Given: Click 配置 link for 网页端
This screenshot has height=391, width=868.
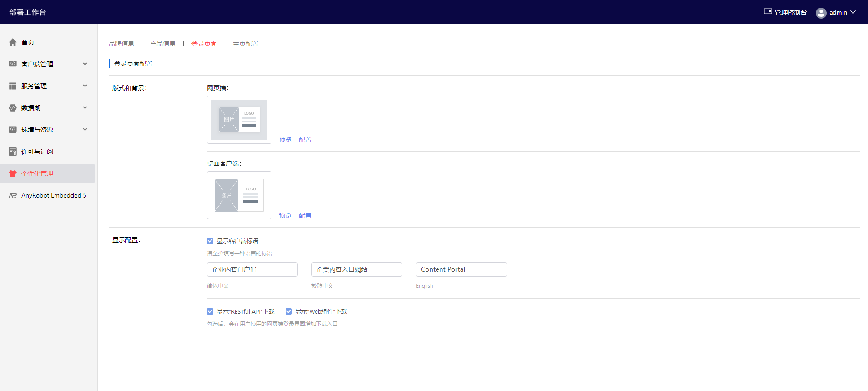Looking at the screenshot, I should click(305, 140).
